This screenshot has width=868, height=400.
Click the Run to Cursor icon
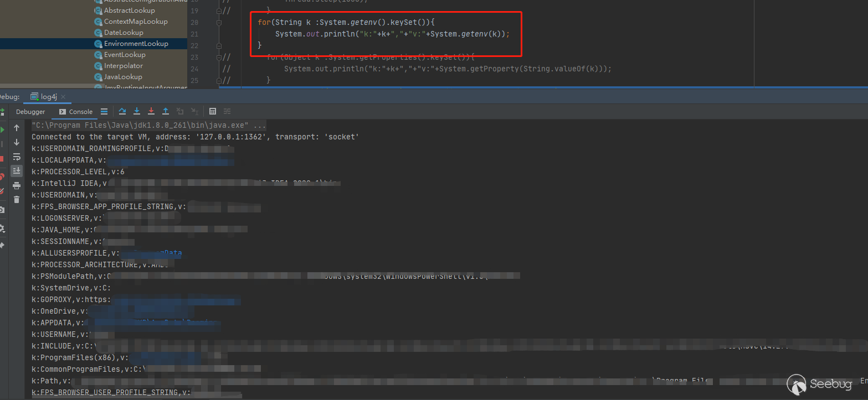194,111
